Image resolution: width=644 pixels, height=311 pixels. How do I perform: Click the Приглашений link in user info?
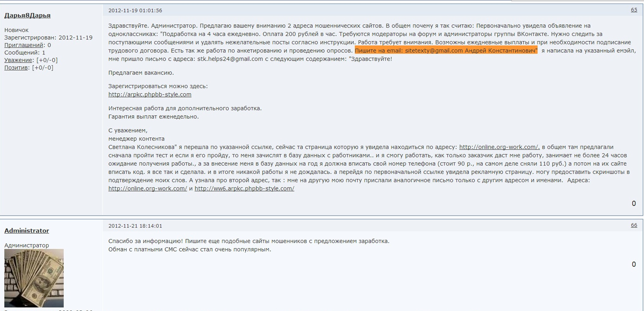[x=23, y=45]
